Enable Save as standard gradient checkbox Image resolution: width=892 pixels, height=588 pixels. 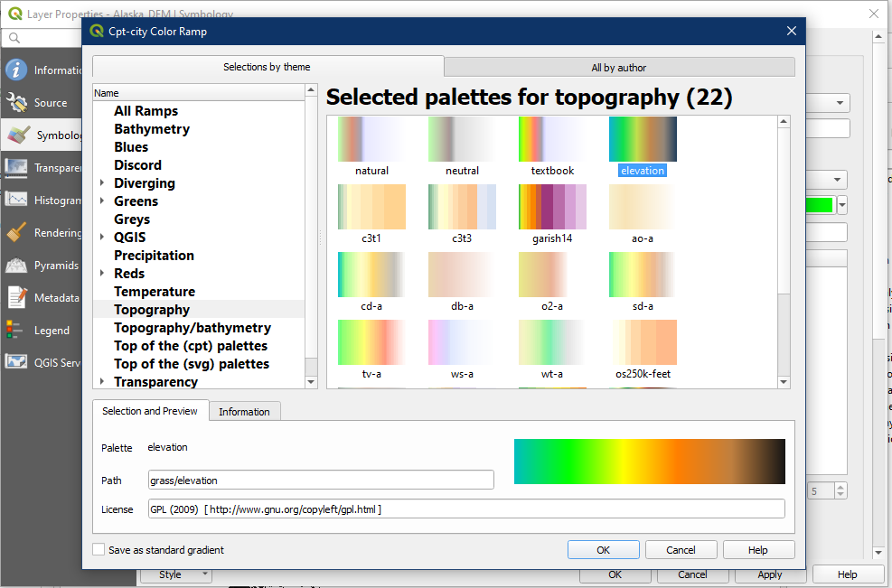[99, 550]
